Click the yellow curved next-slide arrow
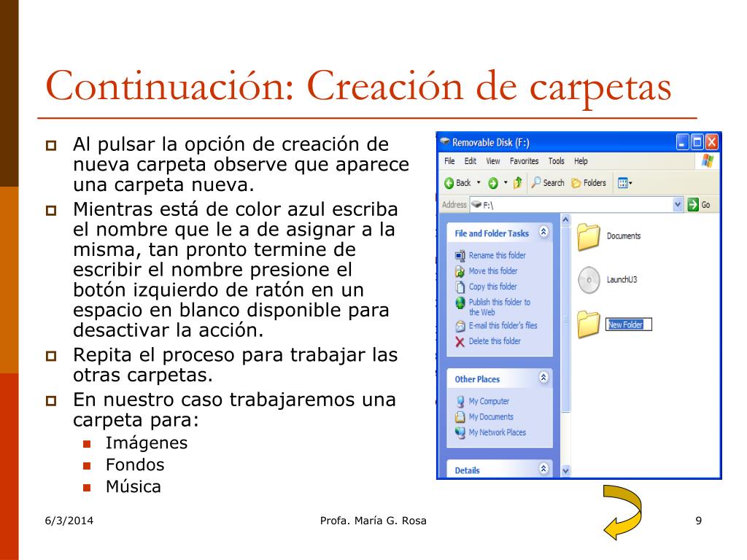 [x=622, y=513]
